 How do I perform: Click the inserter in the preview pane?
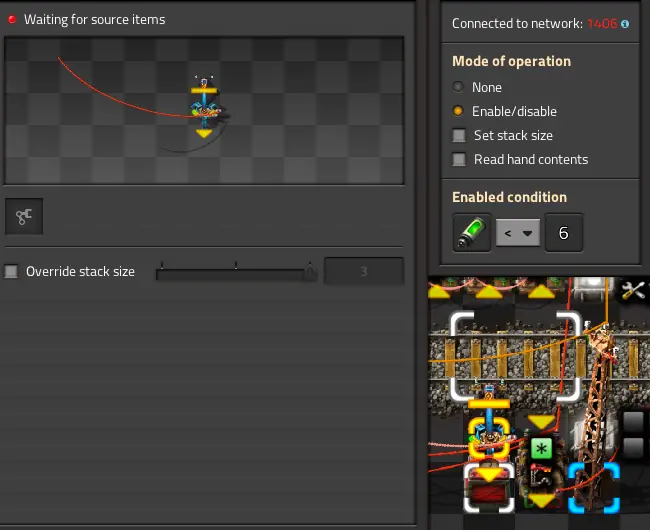(x=204, y=107)
